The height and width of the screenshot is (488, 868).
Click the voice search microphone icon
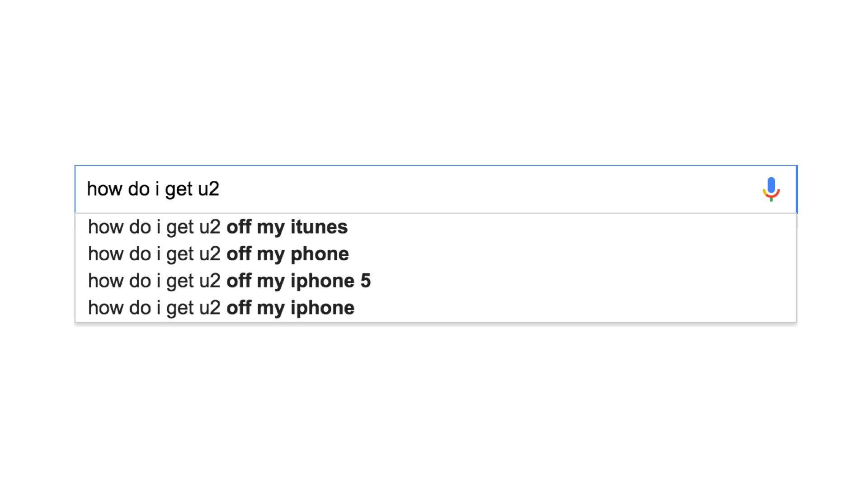pyautogui.click(x=771, y=189)
